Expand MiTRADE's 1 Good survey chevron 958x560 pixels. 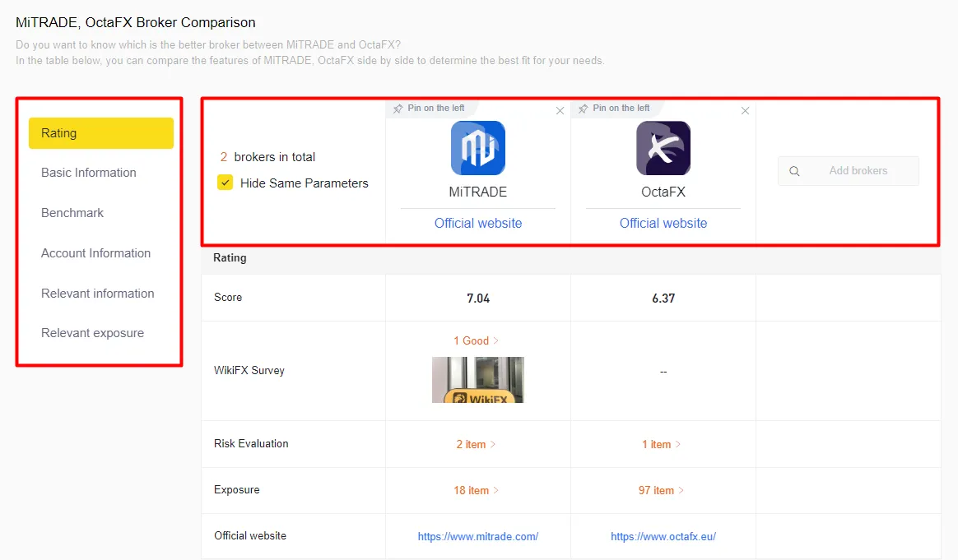coord(495,340)
